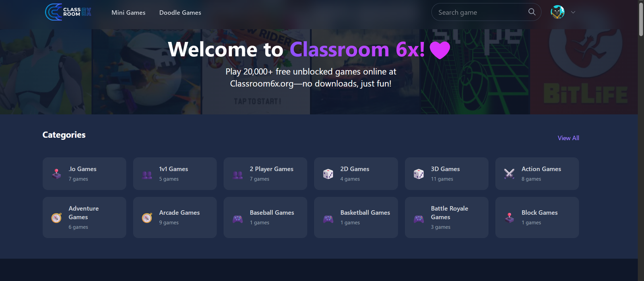Click the page vertical scrollbar thumb
Viewport: 644px width, 281px height.
point(641,19)
